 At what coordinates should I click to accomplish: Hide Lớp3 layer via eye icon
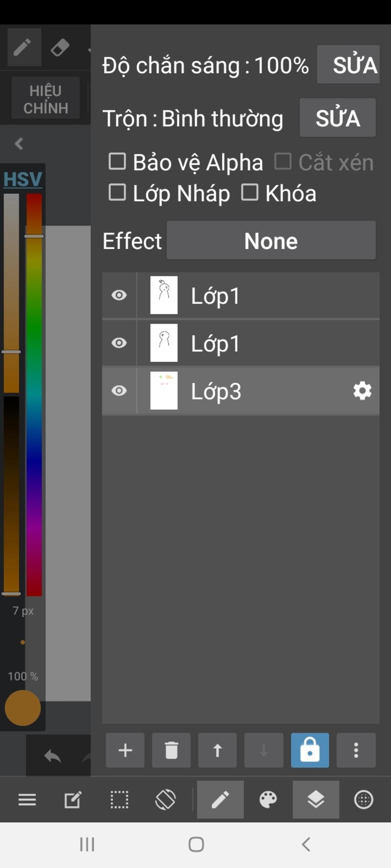(119, 391)
